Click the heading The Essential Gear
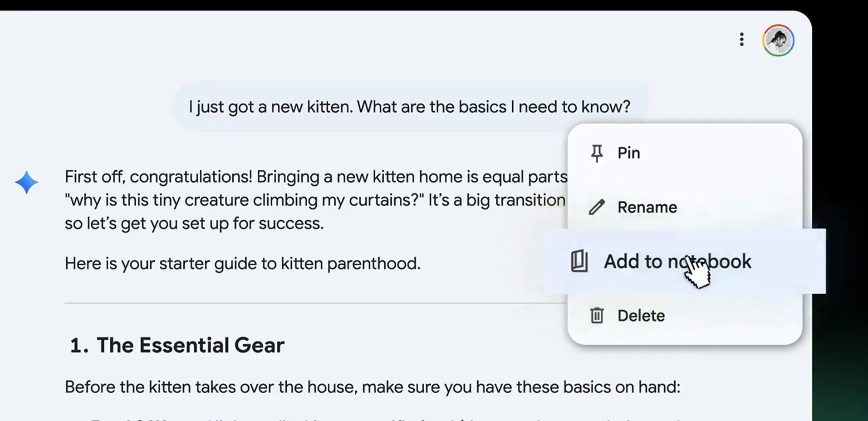The height and width of the screenshot is (421, 868). point(190,345)
